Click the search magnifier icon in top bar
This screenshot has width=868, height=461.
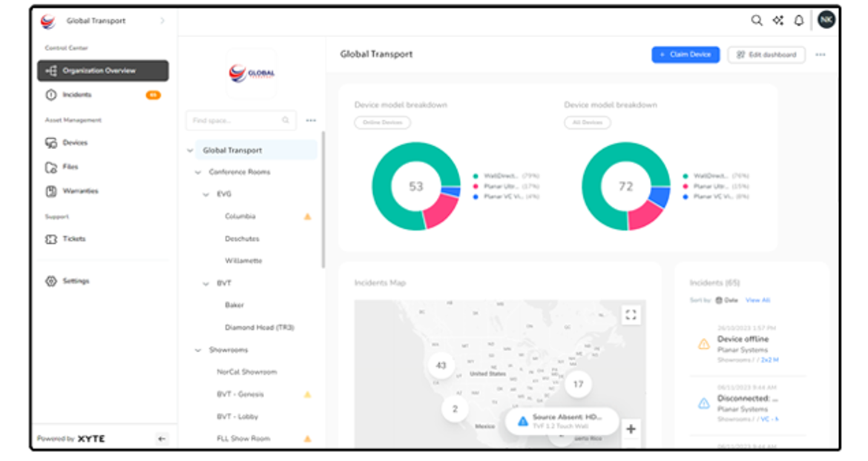pos(756,21)
